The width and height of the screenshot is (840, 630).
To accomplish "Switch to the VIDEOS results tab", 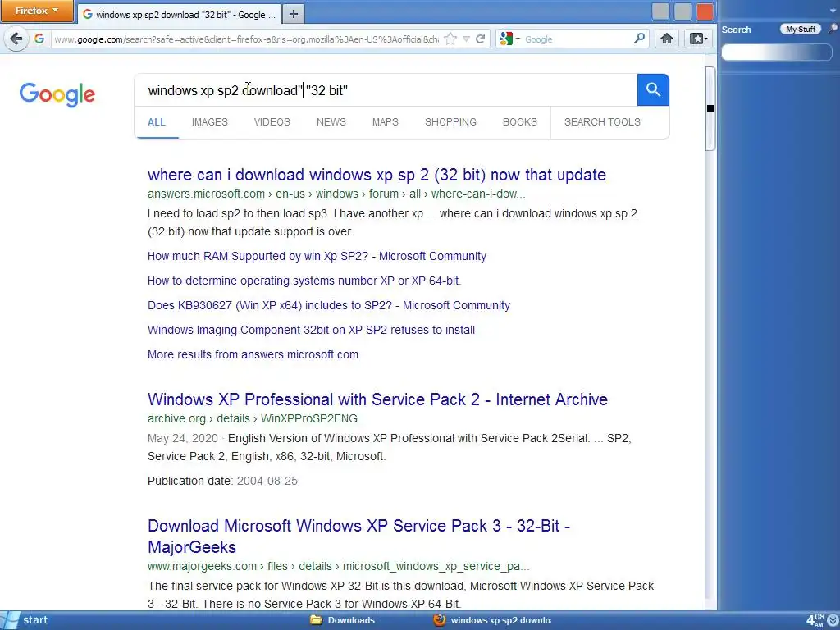I will coord(272,122).
